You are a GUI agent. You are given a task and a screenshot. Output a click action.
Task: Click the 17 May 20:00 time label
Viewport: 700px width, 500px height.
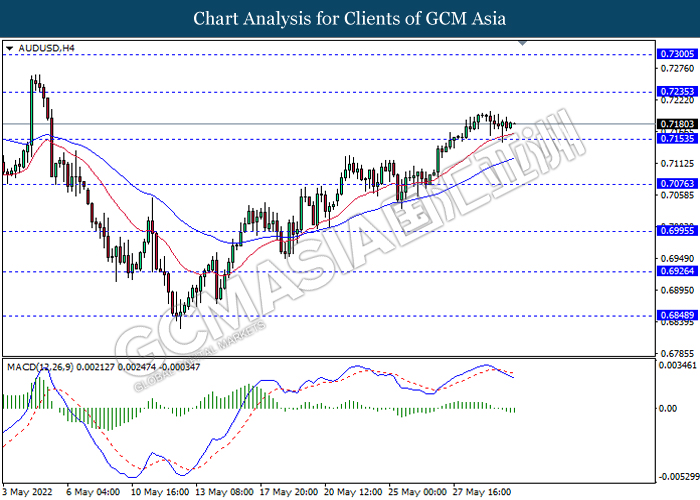pos(289,492)
